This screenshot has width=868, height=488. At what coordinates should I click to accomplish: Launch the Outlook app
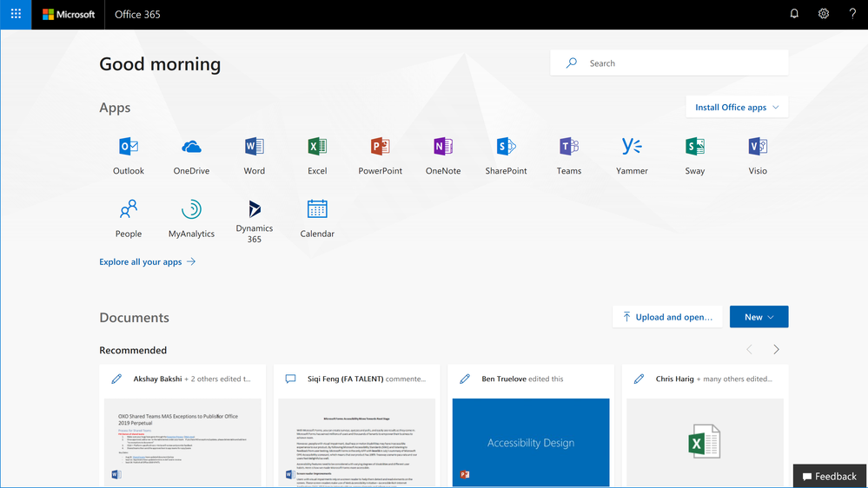point(129,155)
